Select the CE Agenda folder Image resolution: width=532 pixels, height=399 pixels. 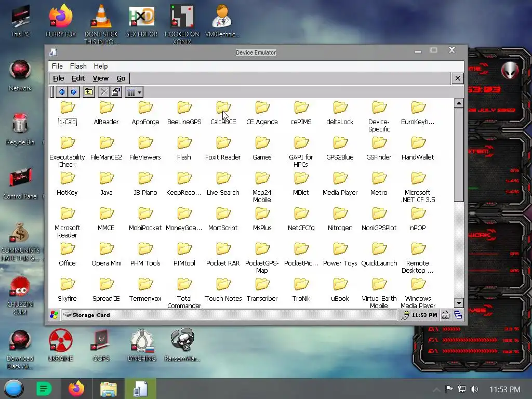coord(262,114)
